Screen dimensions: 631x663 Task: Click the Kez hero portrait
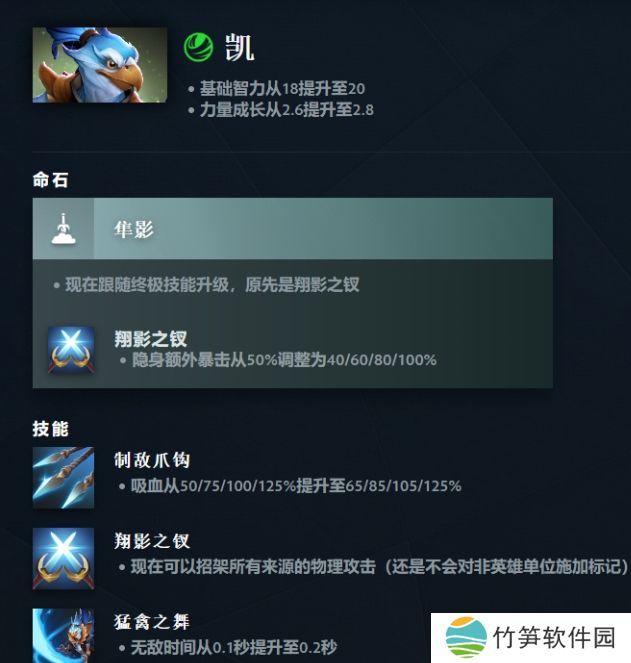pos(100,65)
